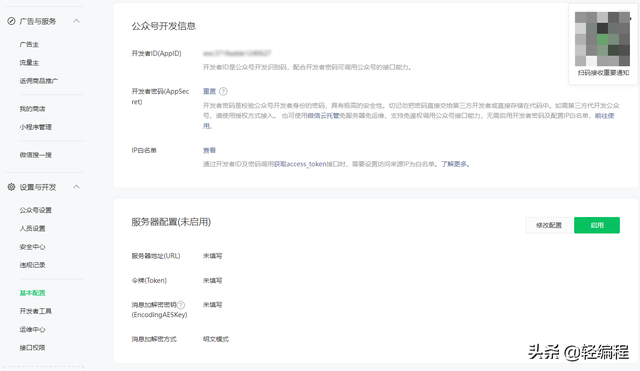640x371 pixels.
Task: Select 小程序管理 in the sidebar
Action: coord(36,127)
